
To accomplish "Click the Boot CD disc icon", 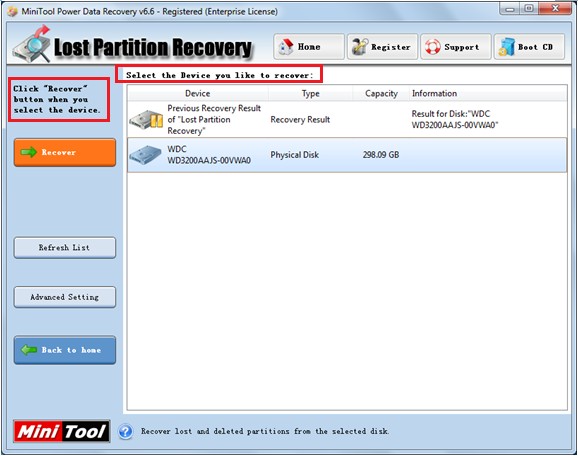I will tap(506, 47).
